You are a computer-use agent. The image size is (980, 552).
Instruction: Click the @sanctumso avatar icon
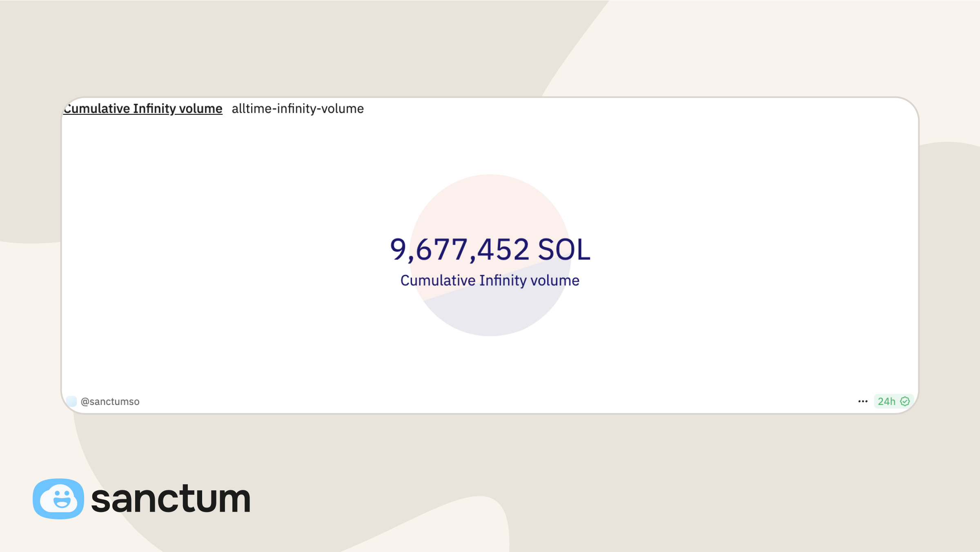[x=71, y=401]
